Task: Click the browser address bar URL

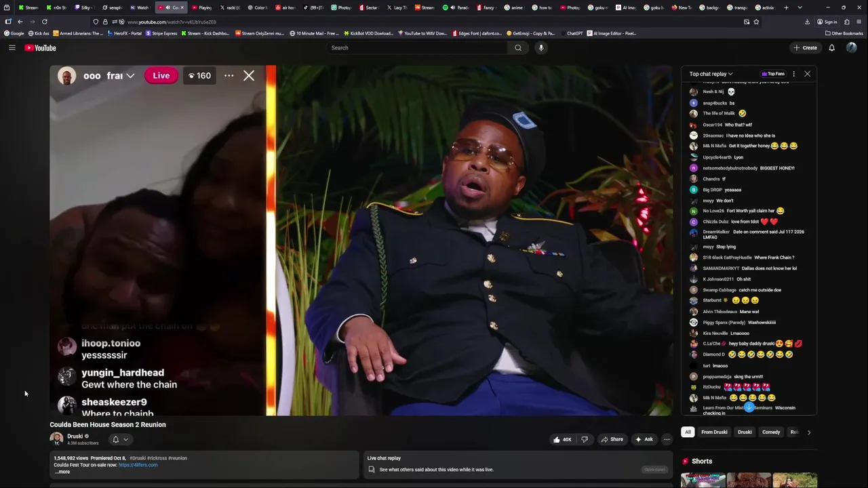Action: [x=172, y=22]
